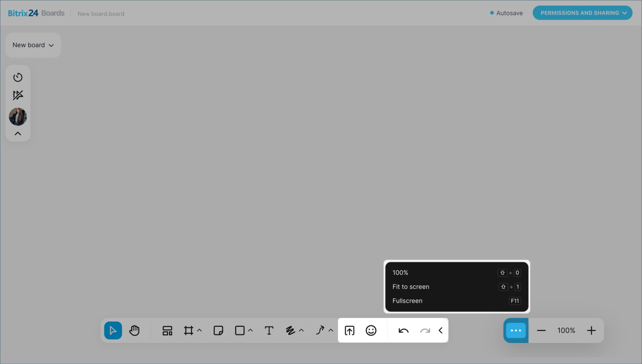Image resolution: width=642 pixels, height=364 pixels.
Task: Zoom in with the plus button
Action: tap(591, 330)
